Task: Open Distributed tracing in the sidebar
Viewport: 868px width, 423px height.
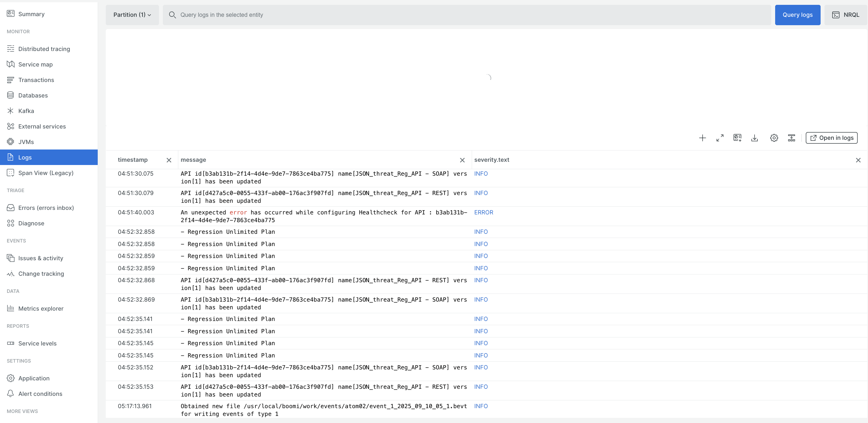Action: [44, 48]
